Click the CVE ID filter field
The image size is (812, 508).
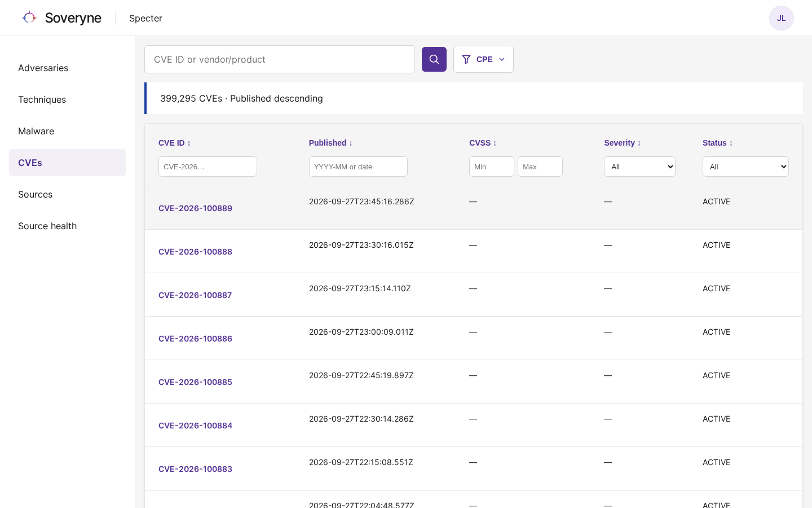coord(208,167)
